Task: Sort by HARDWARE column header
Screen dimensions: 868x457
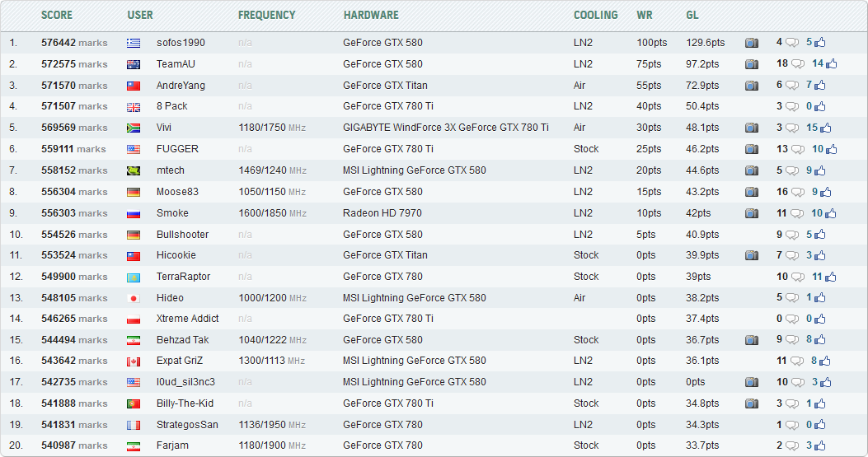Action: pyautogui.click(x=371, y=15)
